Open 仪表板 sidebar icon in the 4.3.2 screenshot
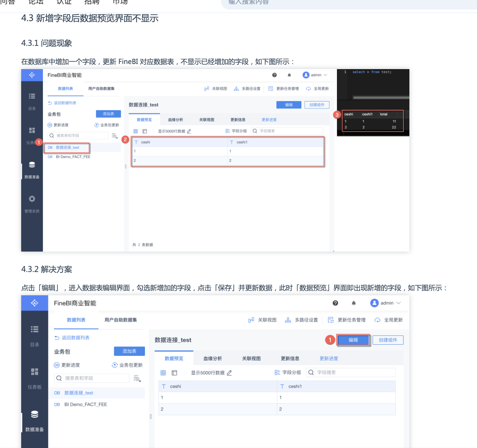This screenshot has height=448, width=477. coord(35,372)
